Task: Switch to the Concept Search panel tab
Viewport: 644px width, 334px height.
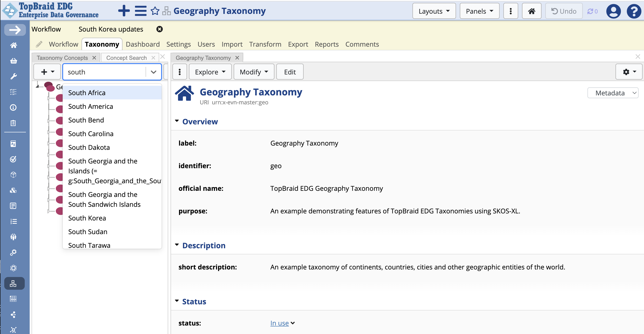Action: point(126,58)
